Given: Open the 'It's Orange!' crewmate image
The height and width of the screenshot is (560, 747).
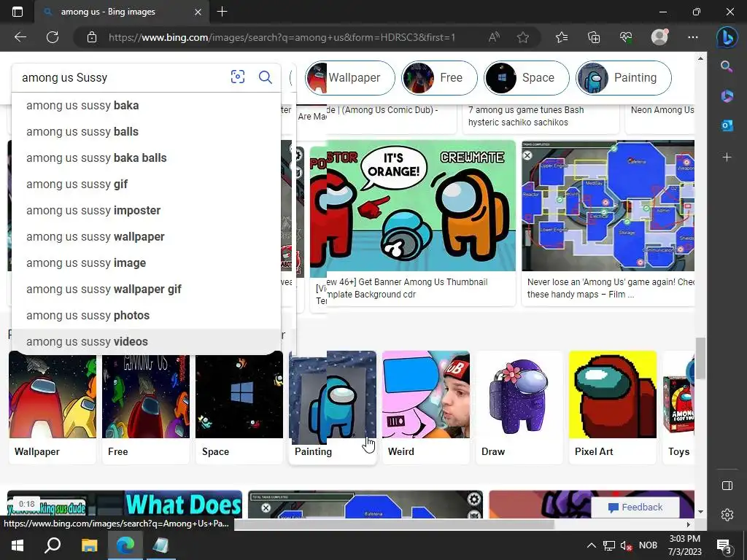Looking at the screenshot, I should (413, 209).
